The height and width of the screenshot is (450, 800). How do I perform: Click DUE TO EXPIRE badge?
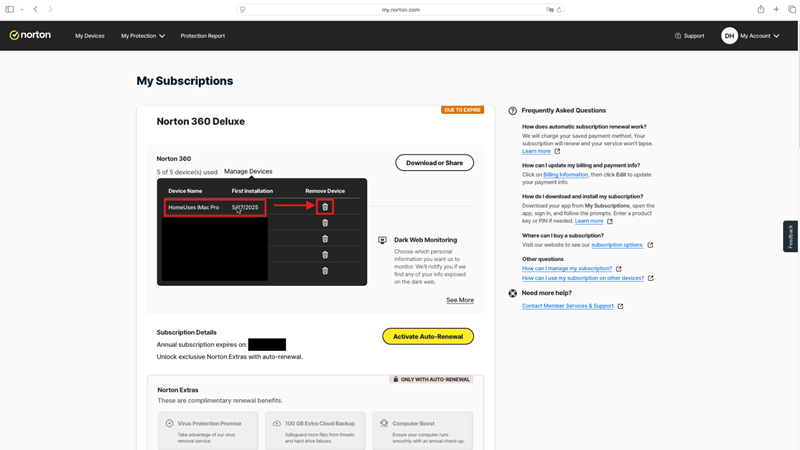click(x=462, y=110)
